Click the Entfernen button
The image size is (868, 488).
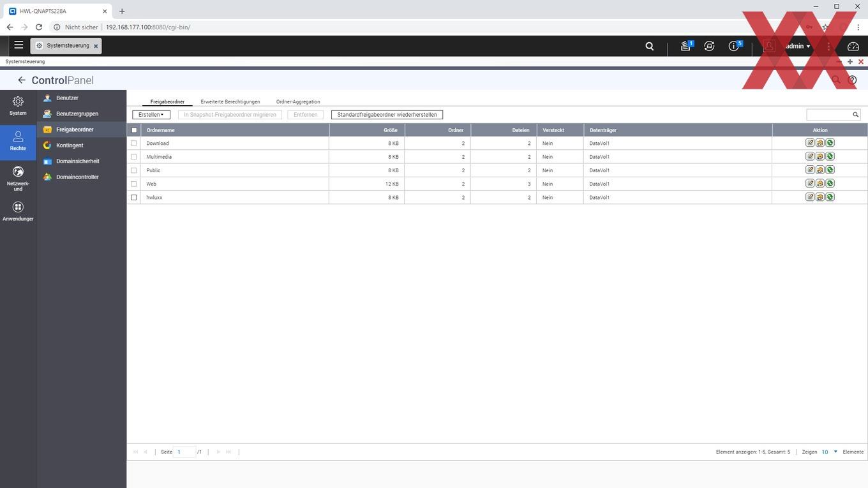306,115
